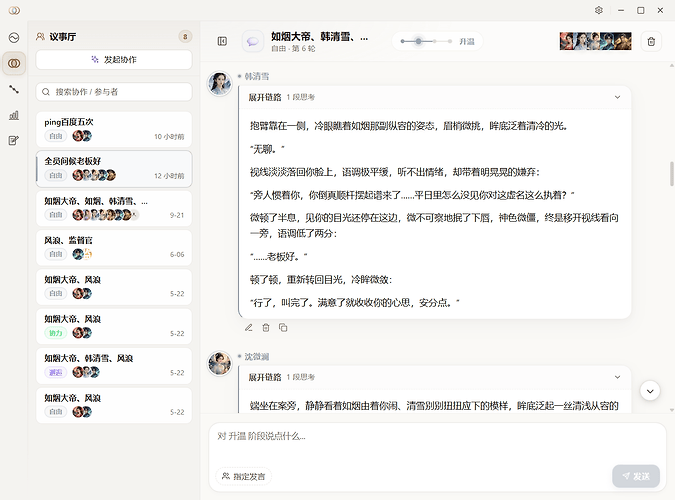675x500 pixels.
Task: Open the chat view in the left sidebar
Action: (14, 38)
